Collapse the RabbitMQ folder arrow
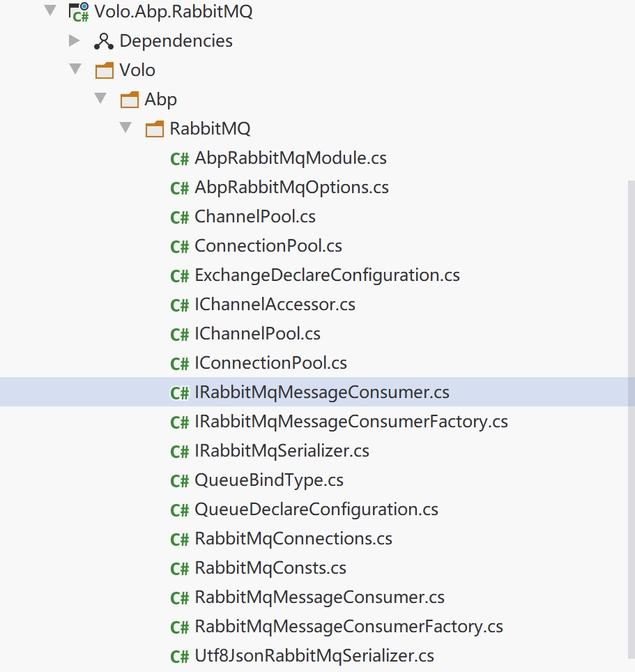 tap(125, 128)
